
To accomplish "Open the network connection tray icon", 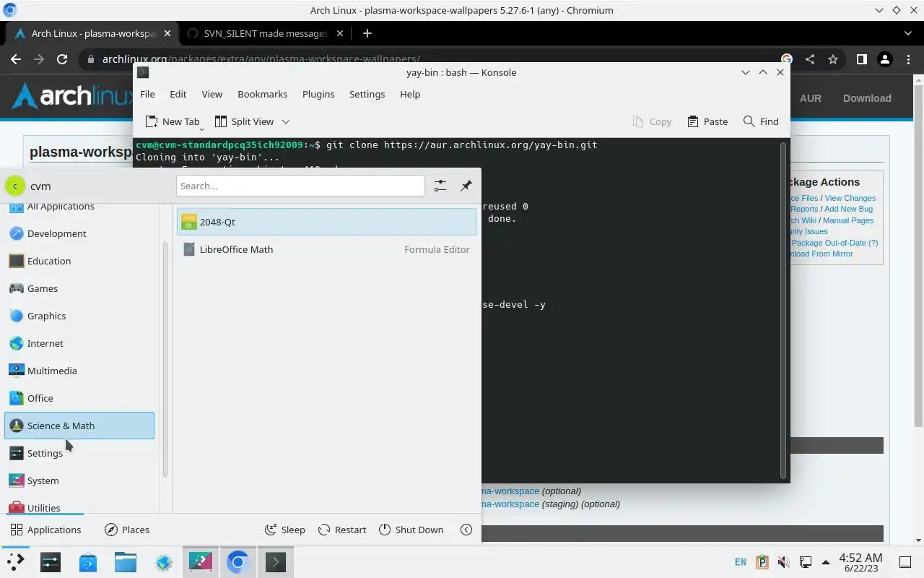I will click(x=805, y=562).
